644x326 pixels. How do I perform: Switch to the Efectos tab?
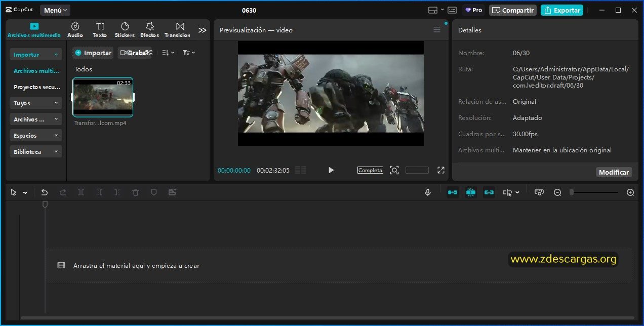point(149,30)
